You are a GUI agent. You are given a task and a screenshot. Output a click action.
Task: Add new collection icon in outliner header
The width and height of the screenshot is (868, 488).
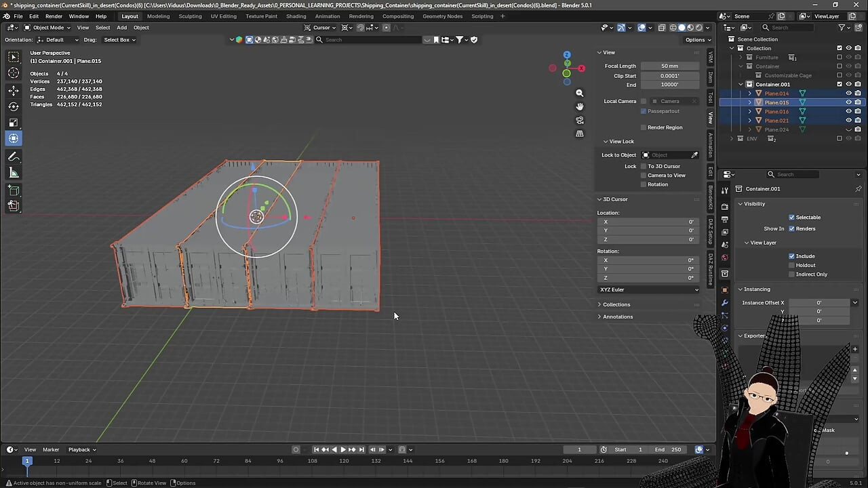(858, 28)
